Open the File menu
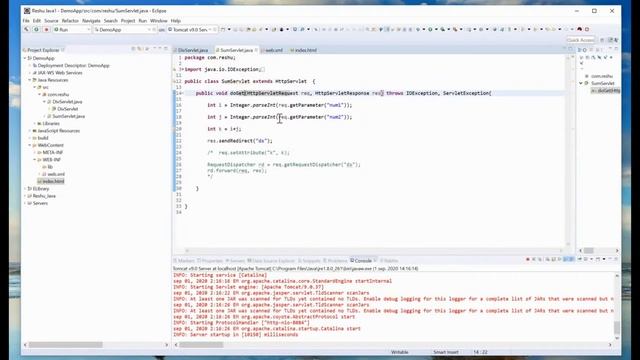 (x=26, y=20)
